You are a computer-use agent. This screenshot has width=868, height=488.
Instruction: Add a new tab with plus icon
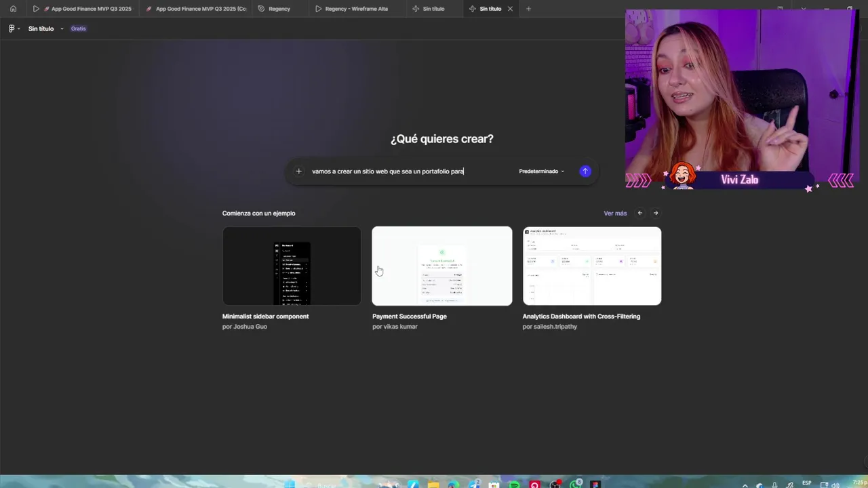pyautogui.click(x=528, y=9)
